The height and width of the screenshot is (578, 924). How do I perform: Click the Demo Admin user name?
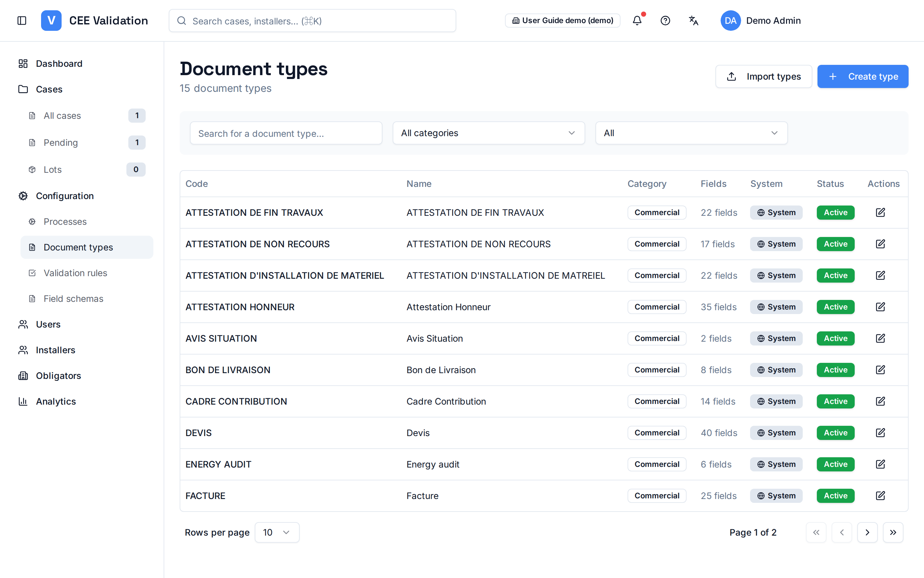(773, 21)
